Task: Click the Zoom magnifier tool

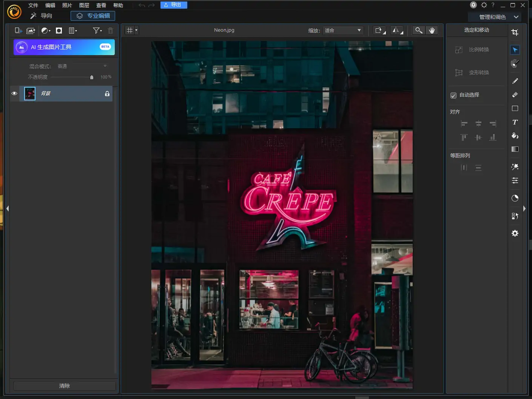Action: pyautogui.click(x=419, y=31)
